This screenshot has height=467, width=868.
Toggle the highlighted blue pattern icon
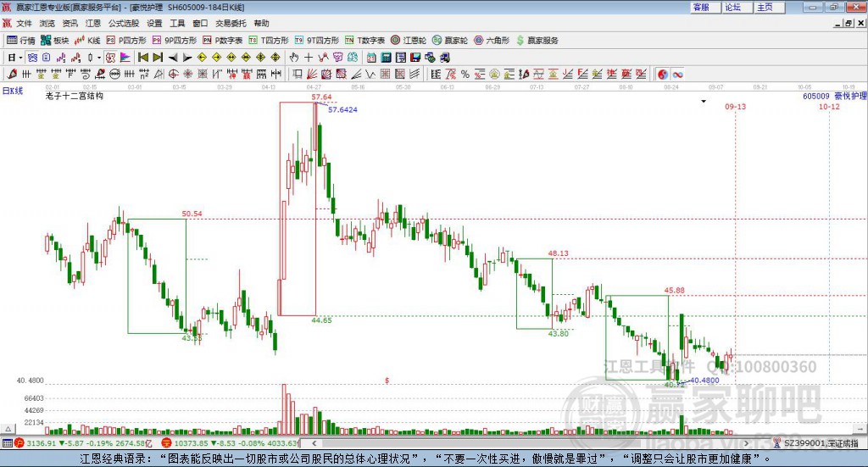click(33, 58)
